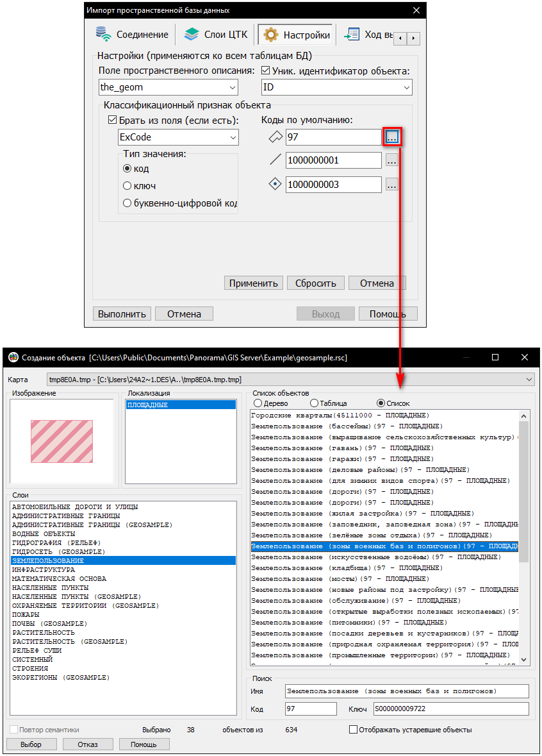Toggle the Уник. идентификатор объекта checkbox
Viewport: 542px width, 756px height.
(x=266, y=71)
